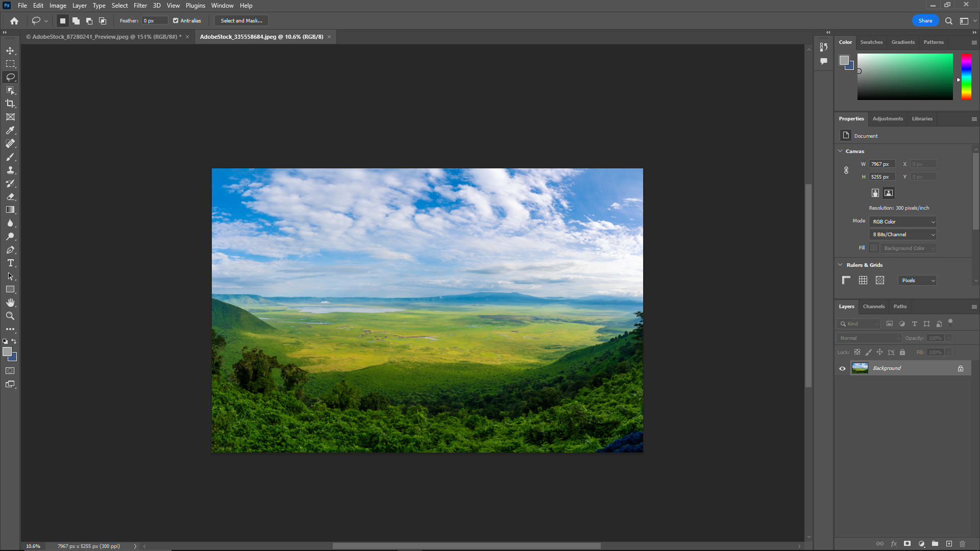Click the canvas width W field
The height and width of the screenshot is (551, 980).
[883, 164]
